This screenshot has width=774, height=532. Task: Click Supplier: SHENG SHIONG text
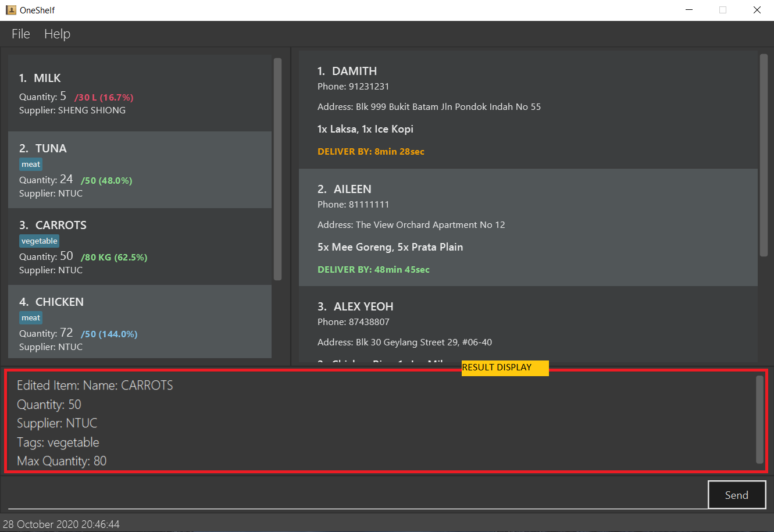[x=72, y=110]
